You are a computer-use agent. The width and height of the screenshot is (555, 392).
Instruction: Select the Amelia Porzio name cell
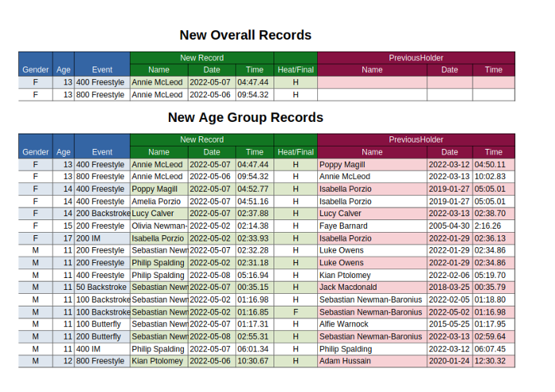159,201
